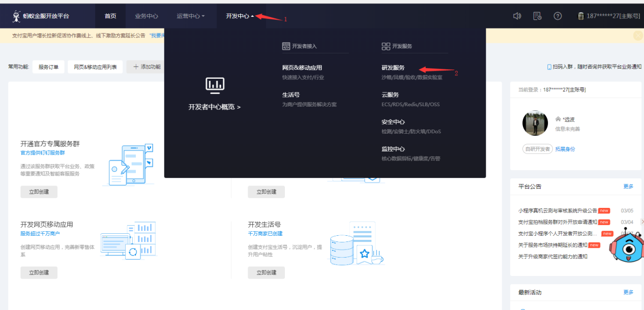Click 立即创建 under 开通官方专属服务群

click(x=39, y=192)
